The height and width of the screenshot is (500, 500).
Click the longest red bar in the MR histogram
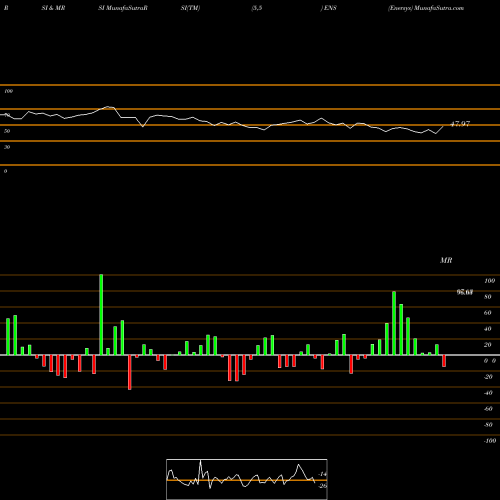(130, 372)
